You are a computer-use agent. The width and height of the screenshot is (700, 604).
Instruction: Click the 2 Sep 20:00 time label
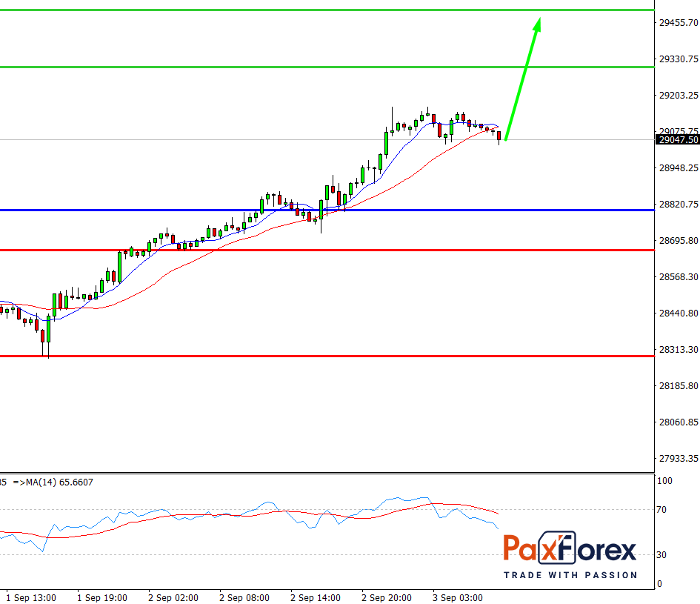point(387,598)
